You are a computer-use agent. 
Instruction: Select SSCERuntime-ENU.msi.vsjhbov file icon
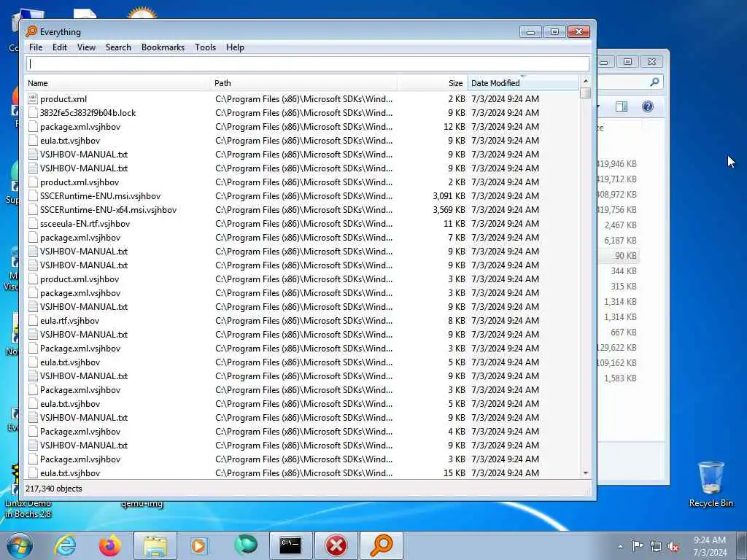tap(32, 195)
